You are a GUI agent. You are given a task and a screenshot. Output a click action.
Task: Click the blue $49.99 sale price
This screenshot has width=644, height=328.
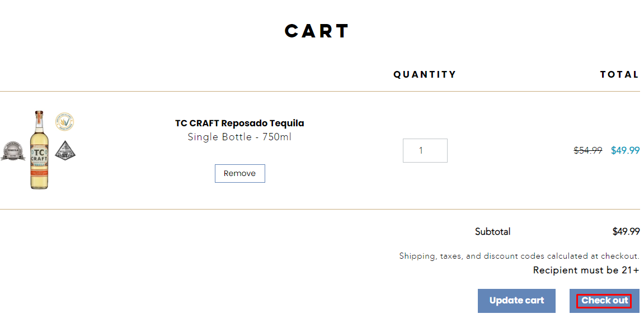point(625,150)
